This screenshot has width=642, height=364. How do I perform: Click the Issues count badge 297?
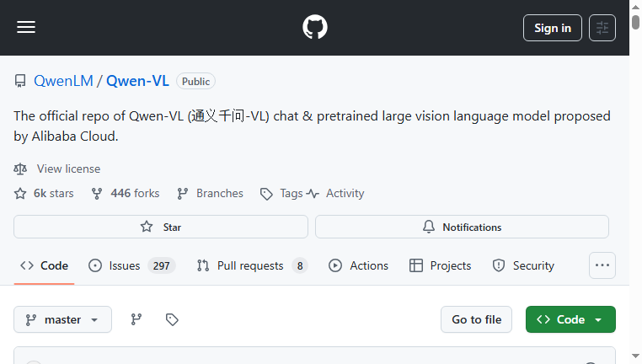(x=161, y=265)
